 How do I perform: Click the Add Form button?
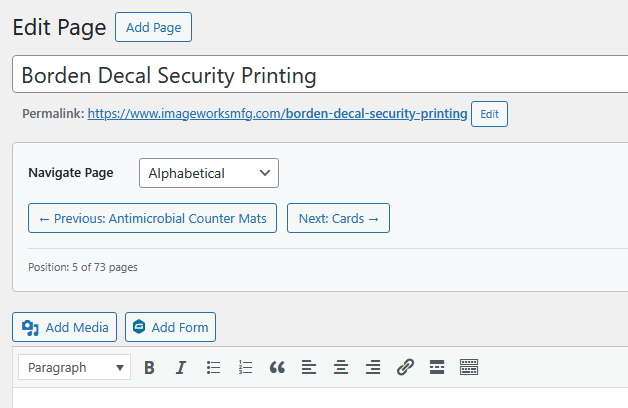pos(170,327)
